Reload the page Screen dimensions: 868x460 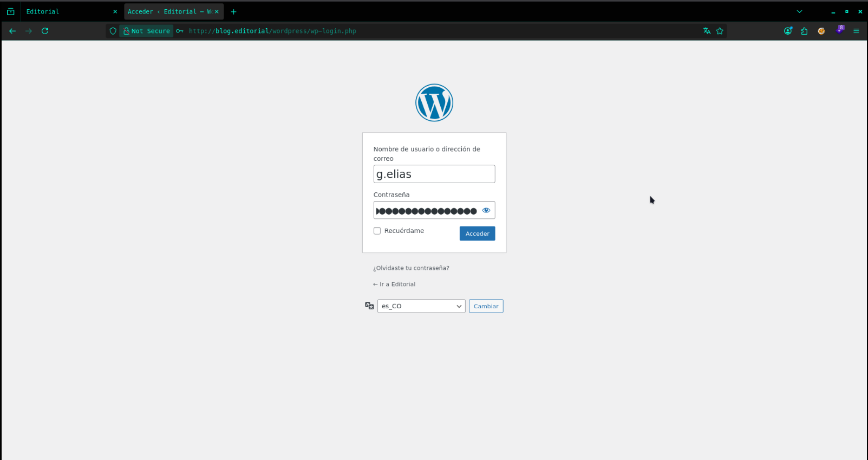tap(45, 31)
